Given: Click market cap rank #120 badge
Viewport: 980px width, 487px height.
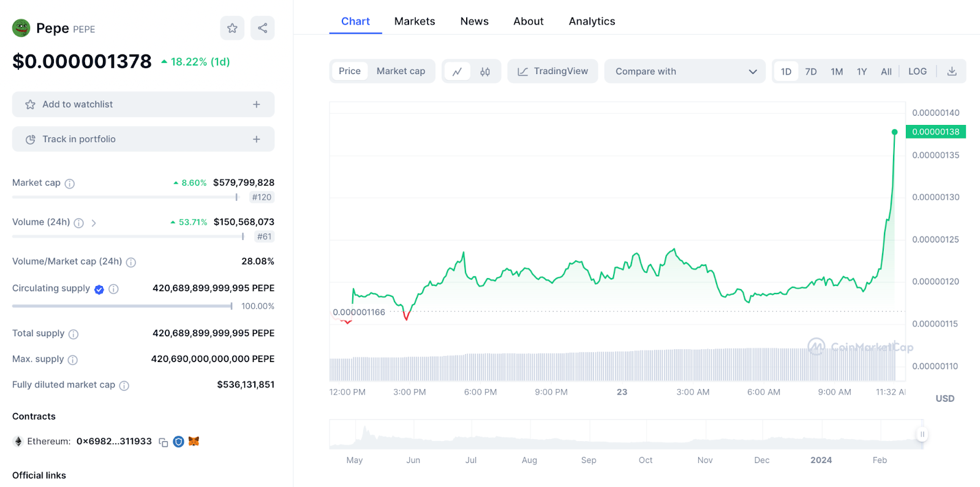Looking at the screenshot, I should [262, 197].
